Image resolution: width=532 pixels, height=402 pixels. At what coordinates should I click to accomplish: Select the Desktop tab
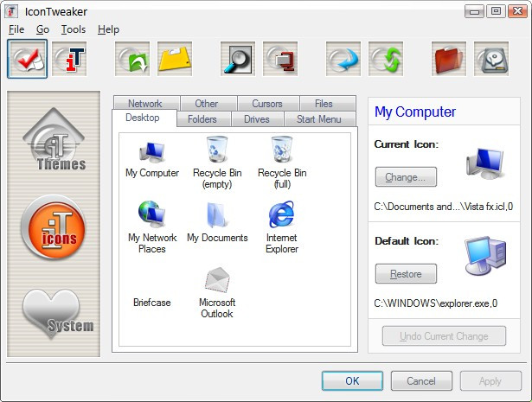tap(144, 118)
